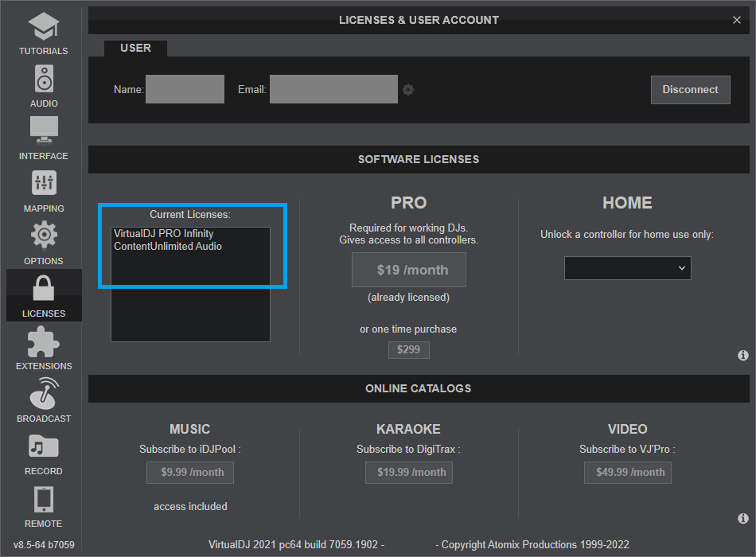Click the PRO $19 /month button
Image resolution: width=756 pixels, height=557 pixels.
point(409,270)
